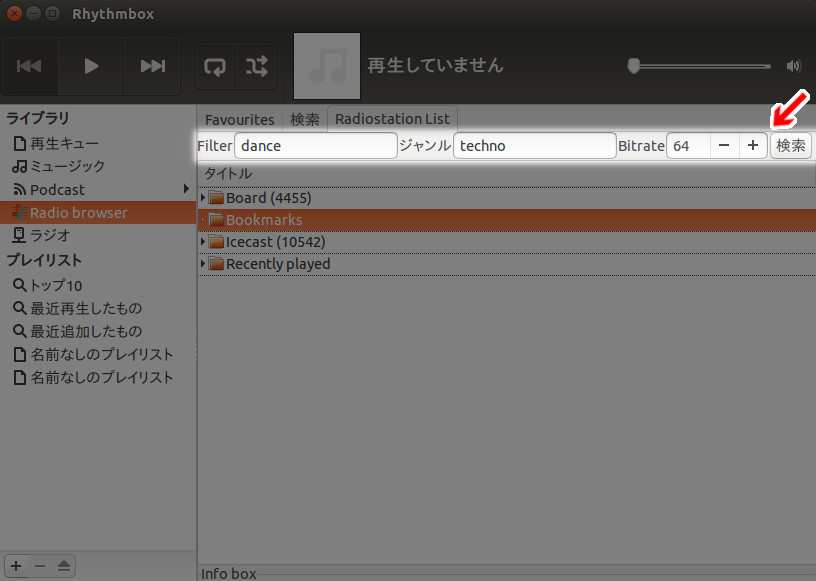Click the 検索 search button
The width and height of the screenshot is (816, 581).
tap(790, 145)
